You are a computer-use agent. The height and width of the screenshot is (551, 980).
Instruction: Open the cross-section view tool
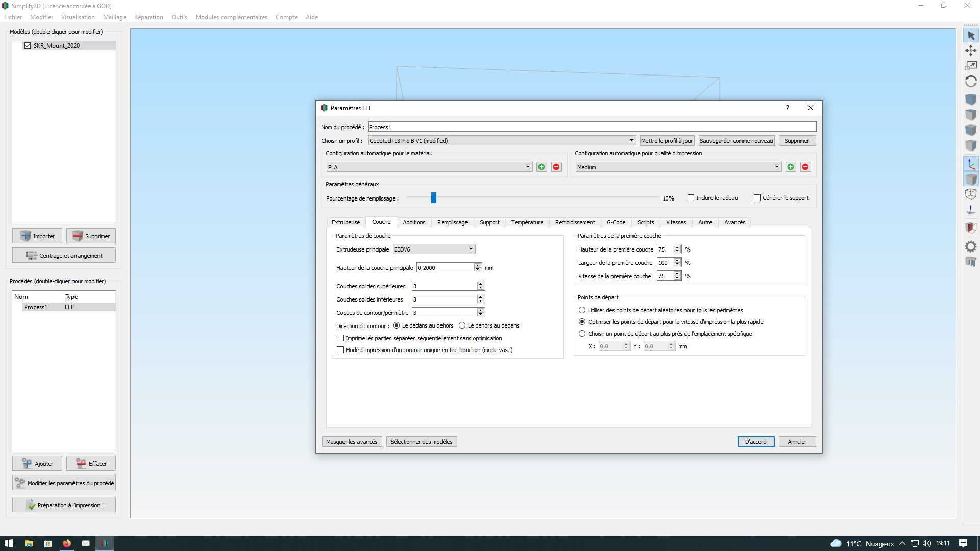pyautogui.click(x=971, y=228)
